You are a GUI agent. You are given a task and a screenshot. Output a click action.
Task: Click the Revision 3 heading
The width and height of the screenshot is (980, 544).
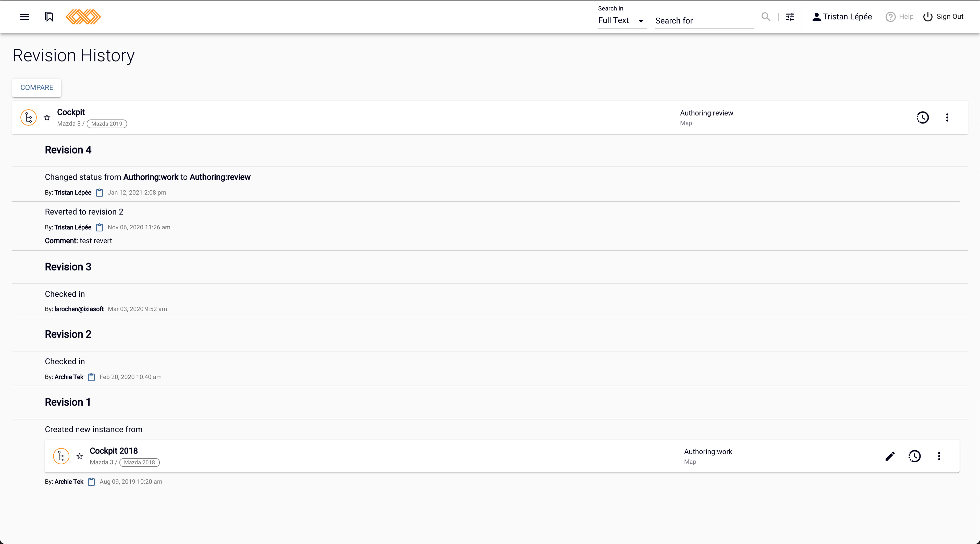68,267
